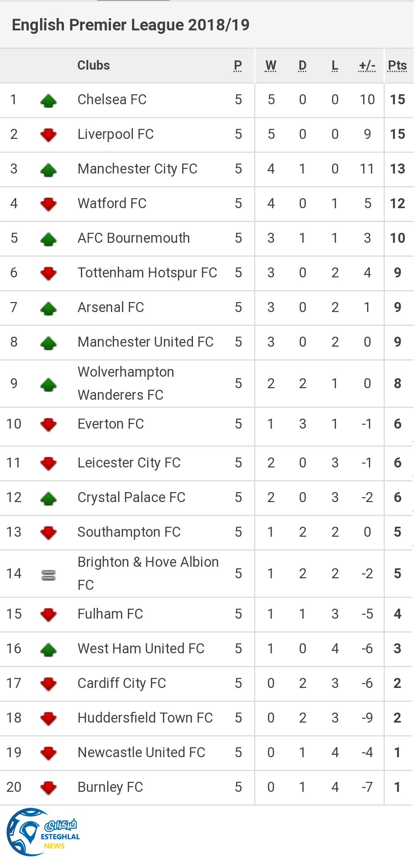Open the Arsenal FC club link
This screenshot has height=868, width=416.
point(111,307)
